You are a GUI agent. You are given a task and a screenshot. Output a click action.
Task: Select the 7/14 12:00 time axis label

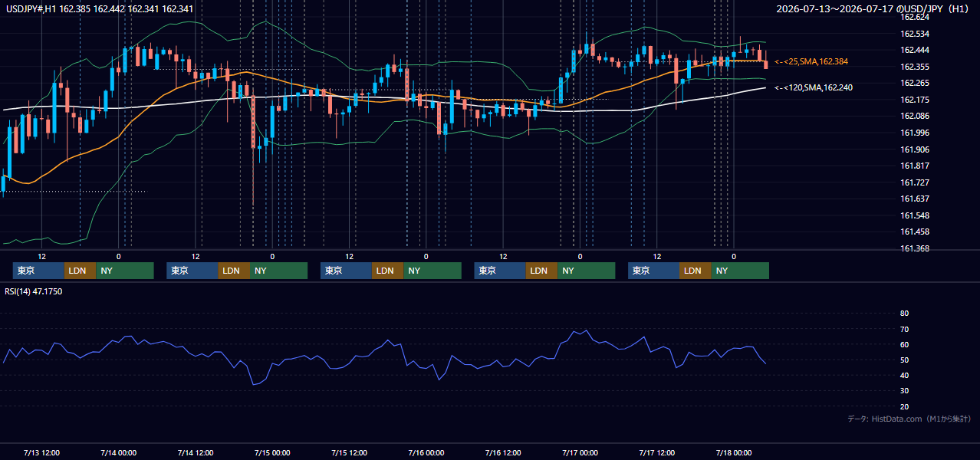click(x=195, y=452)
